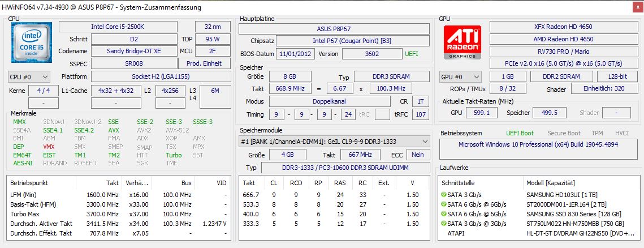
Task: Click the Socket H2 (LGA1155) platform field
Action: [161, 76]
